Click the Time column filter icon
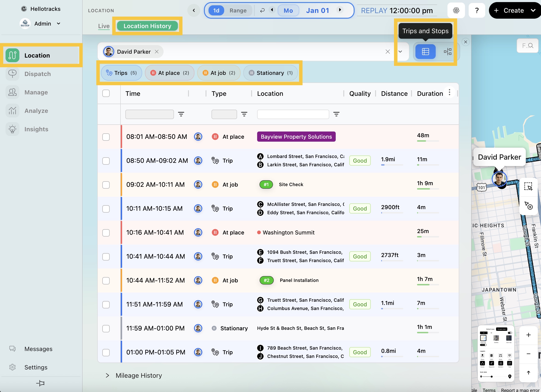This screenshot has height=392, width=541. point(181,114)
